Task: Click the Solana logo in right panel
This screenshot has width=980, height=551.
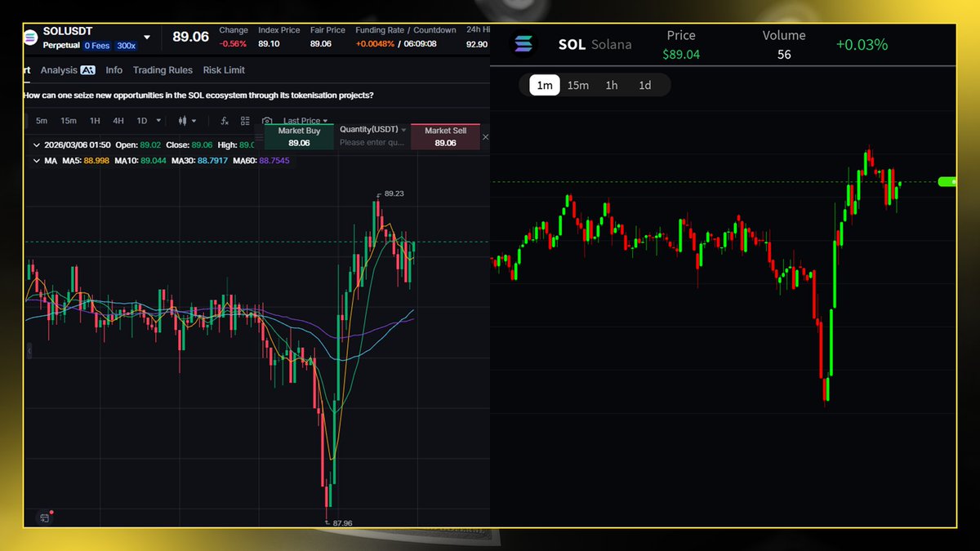Action: pos(523,44)
